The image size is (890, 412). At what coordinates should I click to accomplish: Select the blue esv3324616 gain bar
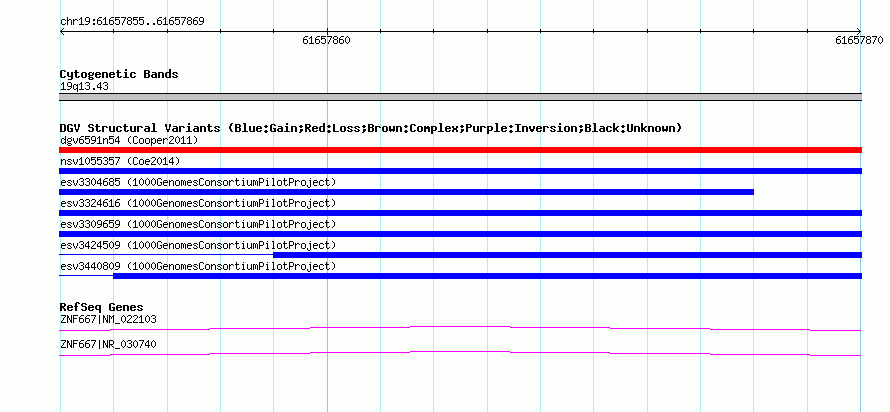click(460, 213)
